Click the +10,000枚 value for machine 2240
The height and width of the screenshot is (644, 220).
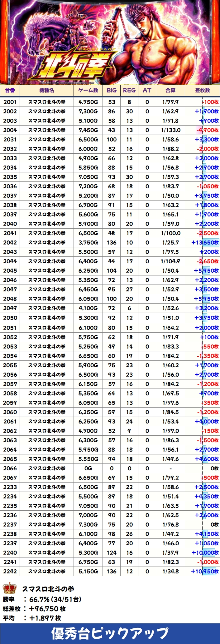coord(205,552)
